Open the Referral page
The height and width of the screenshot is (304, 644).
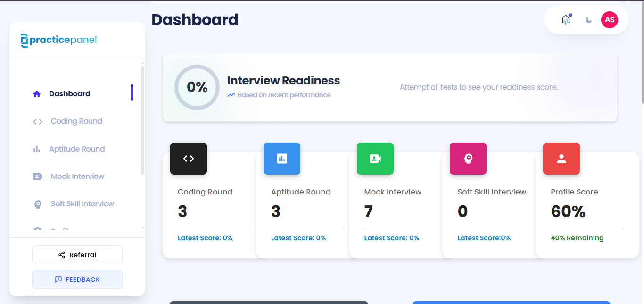click(x=77, y=254)
